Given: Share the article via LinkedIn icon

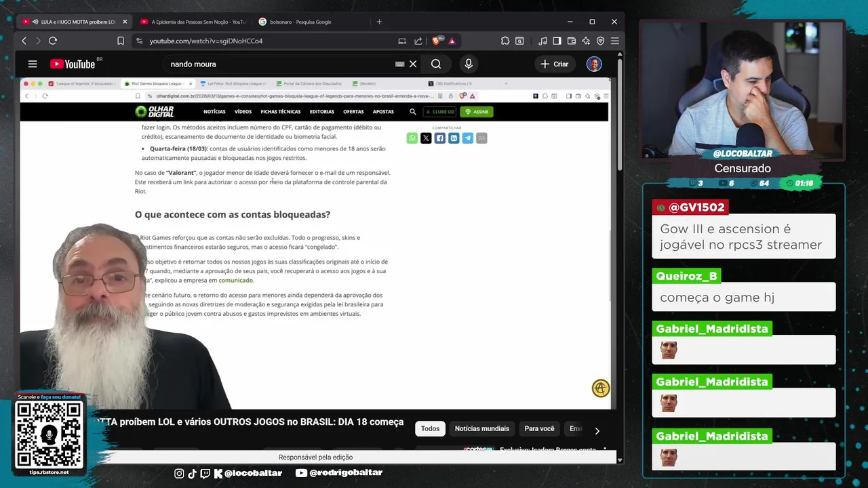Looking at the screenshot, I should point(454,138).
